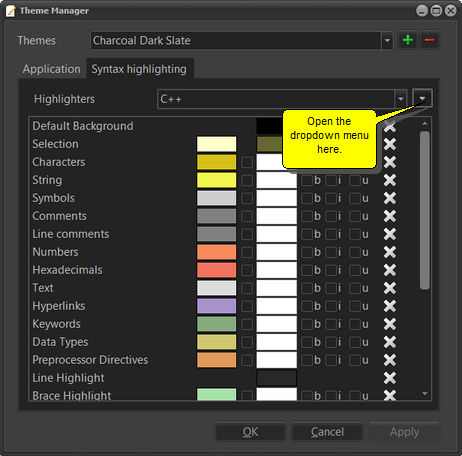This screenshot has width=462, height=456.
Task: Select the Syntax highlighting tab
Action: point(139,69)
